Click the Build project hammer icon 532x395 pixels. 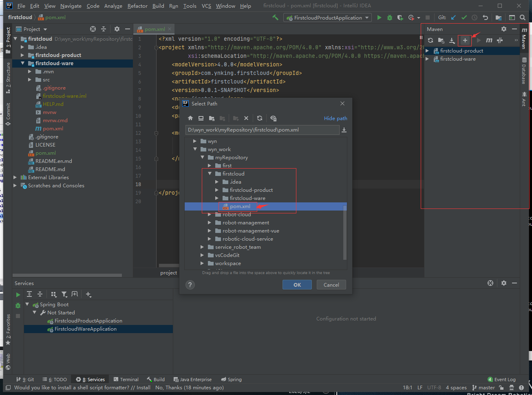[276, 18]
